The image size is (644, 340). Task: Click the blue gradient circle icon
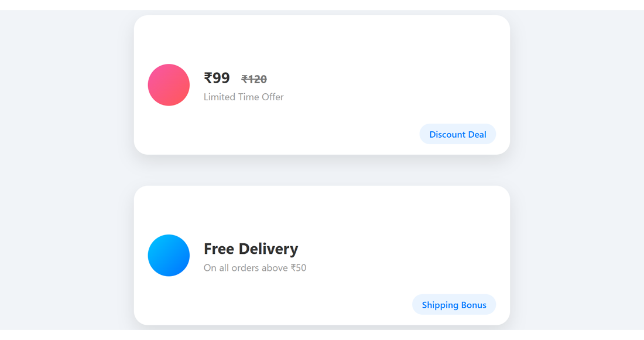coord(169,256)
